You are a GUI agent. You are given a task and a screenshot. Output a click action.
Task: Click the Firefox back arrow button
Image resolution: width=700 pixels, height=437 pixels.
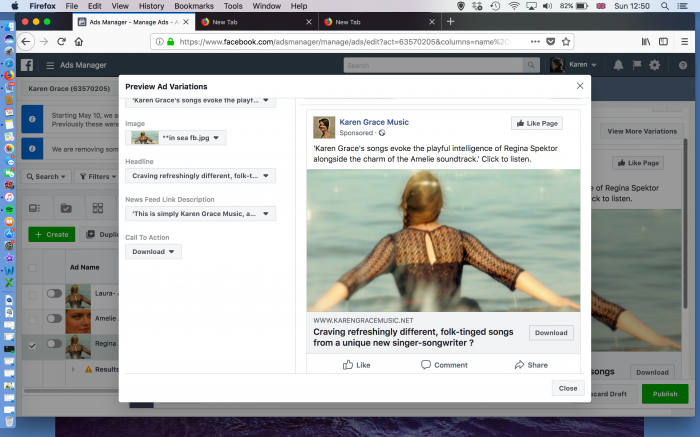[x=26, y=42]
